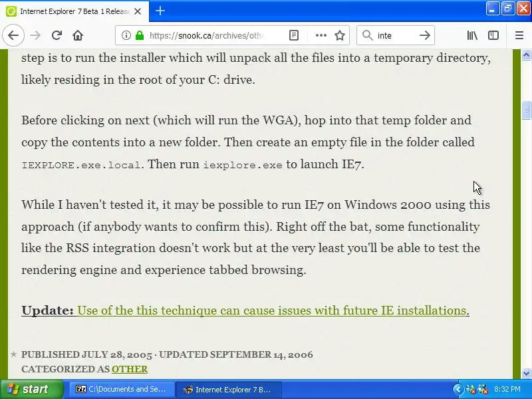The height and width of the screenshot is (399, 532).
Task: Select the Internet Explorer 7 Beta 1 tab
Action: click(74, 11)
